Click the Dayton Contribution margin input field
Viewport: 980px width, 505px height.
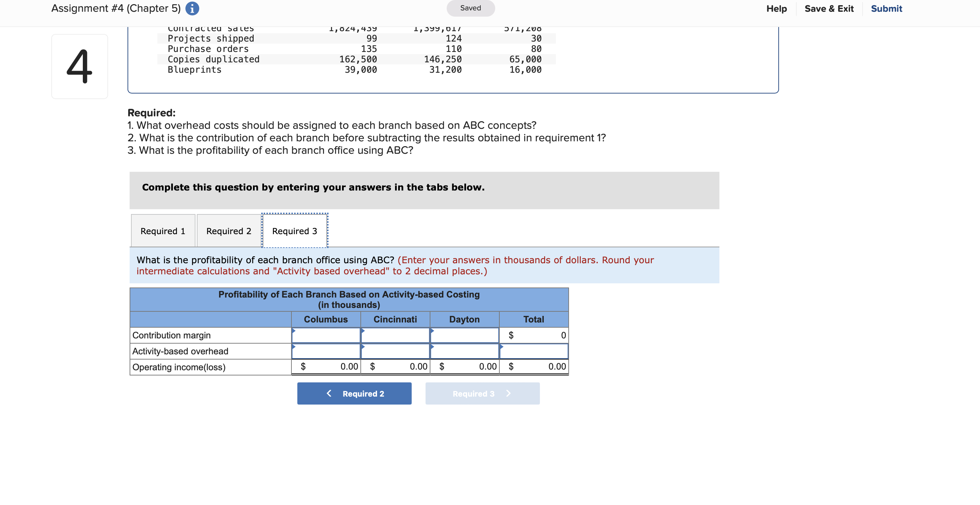464,335
